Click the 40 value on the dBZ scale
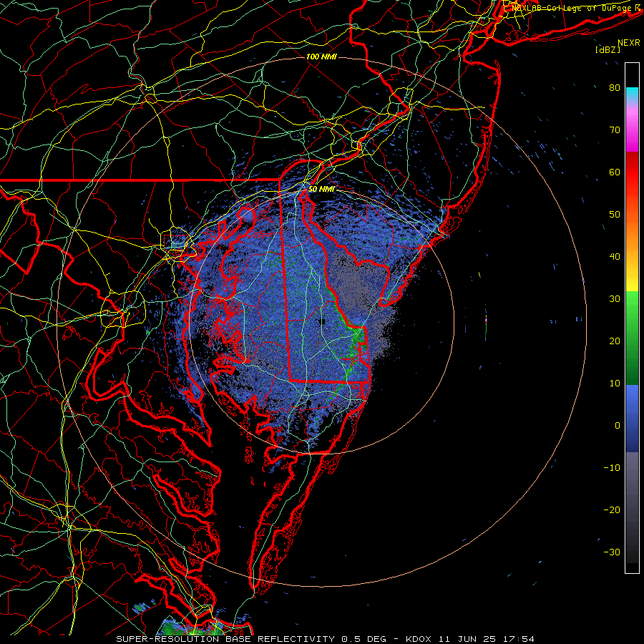This screenshot has width=644, height=644. point(615,257)
